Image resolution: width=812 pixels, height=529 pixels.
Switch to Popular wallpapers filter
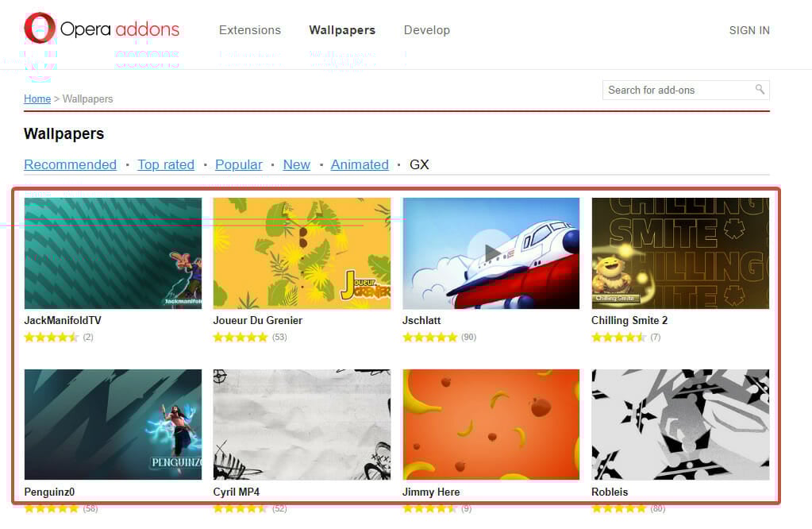[x=239, y=164]
